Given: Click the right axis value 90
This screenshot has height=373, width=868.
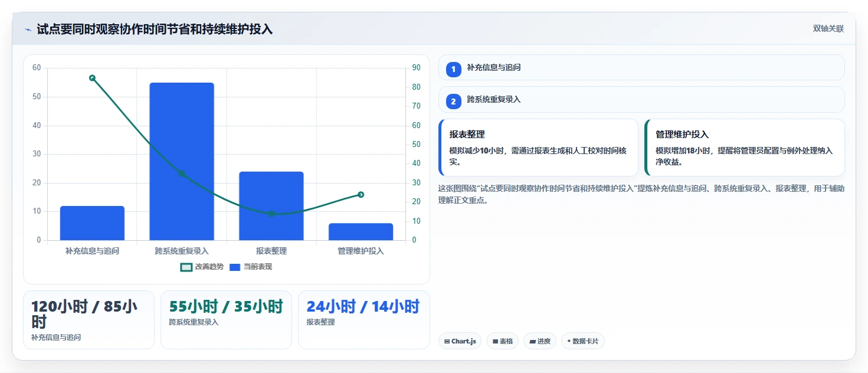Looking at the screenshot, I should click(416, 68).
